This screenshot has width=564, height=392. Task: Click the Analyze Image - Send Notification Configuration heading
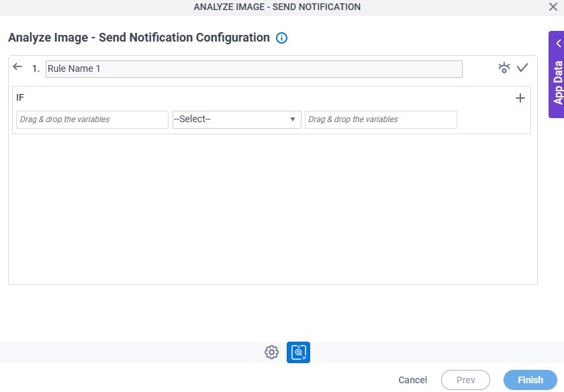point(139,38)
